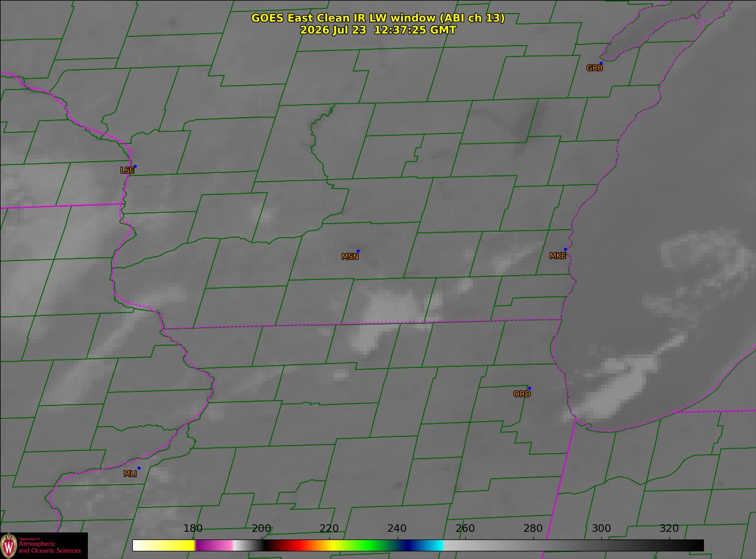The height and width of the screenshot is (559, 756).
Task: Select the ORD station label
Action: click(522, 394)
